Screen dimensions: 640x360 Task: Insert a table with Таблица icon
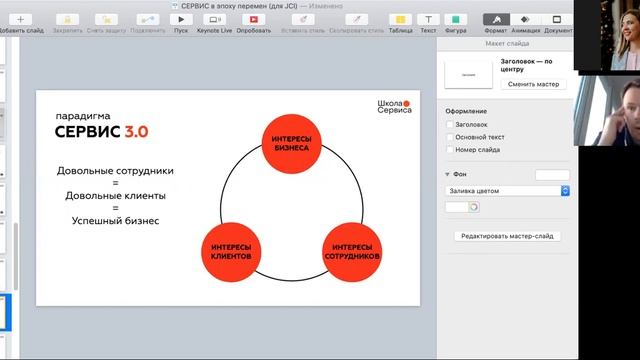point(400,19)
